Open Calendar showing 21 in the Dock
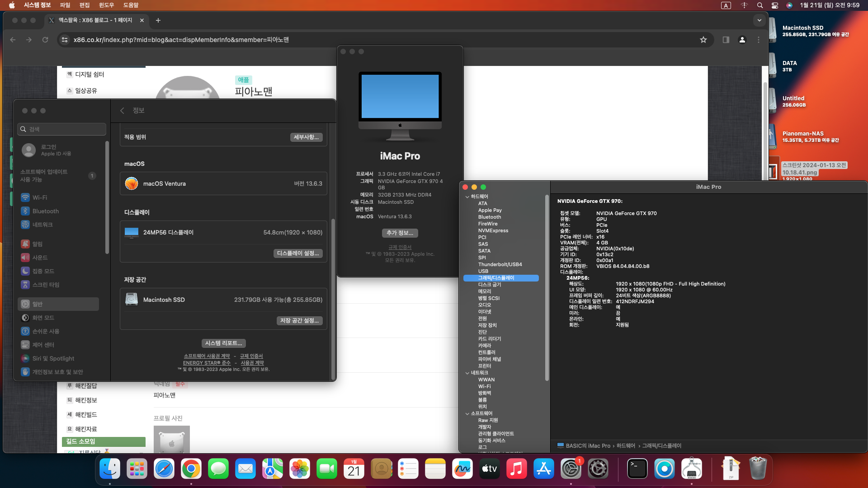Image resolution: width=868 pixels, height=488 pixels. pyautogui.click(x=354, y=469)
